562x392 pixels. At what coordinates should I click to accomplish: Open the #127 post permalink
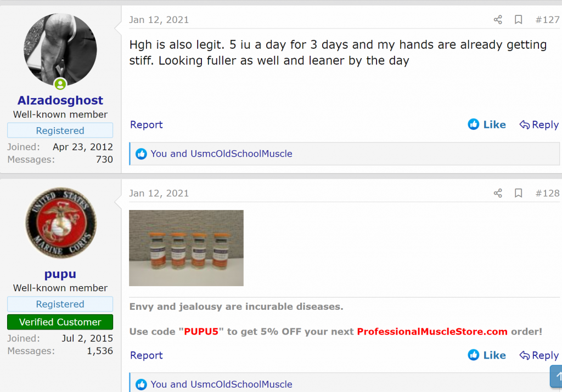click(x=547, y=20)
